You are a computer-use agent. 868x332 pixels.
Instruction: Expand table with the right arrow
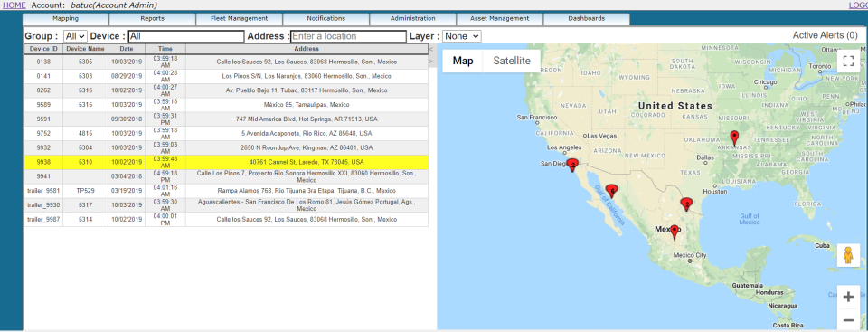(430, 61)
